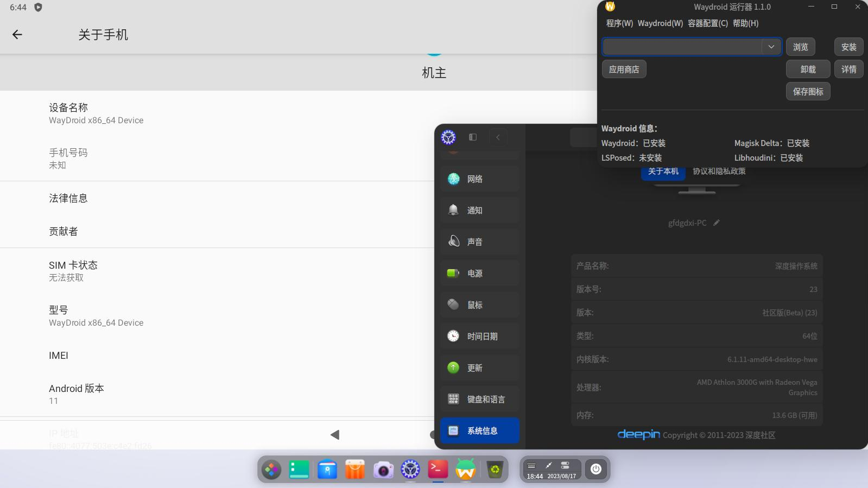
Task: Open the quick settings toggles tray icon
Action: (565, 465)
